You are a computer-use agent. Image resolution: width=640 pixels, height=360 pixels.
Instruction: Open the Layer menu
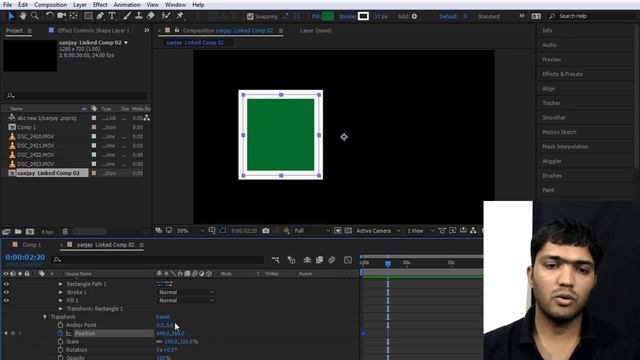click(x=80, y=5)
